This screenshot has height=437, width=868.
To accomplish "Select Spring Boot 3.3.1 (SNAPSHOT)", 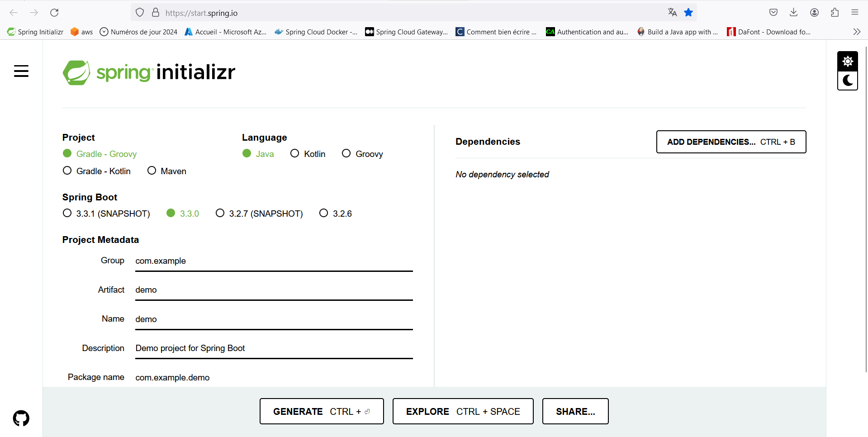I will tap(106, 214).
